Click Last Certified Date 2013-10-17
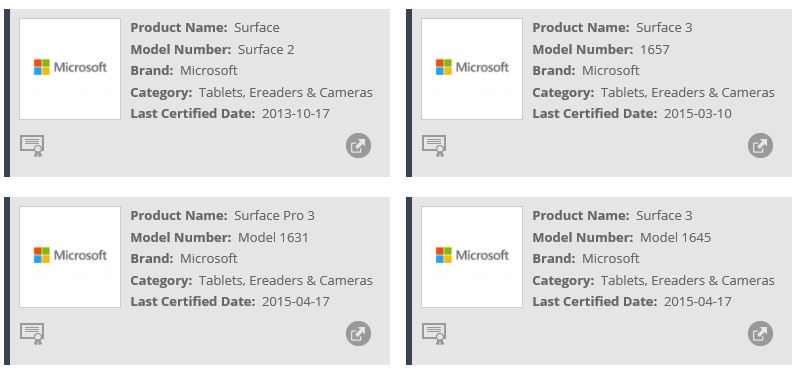This screenshot has height=374, width=801. (x=296, y=113)
